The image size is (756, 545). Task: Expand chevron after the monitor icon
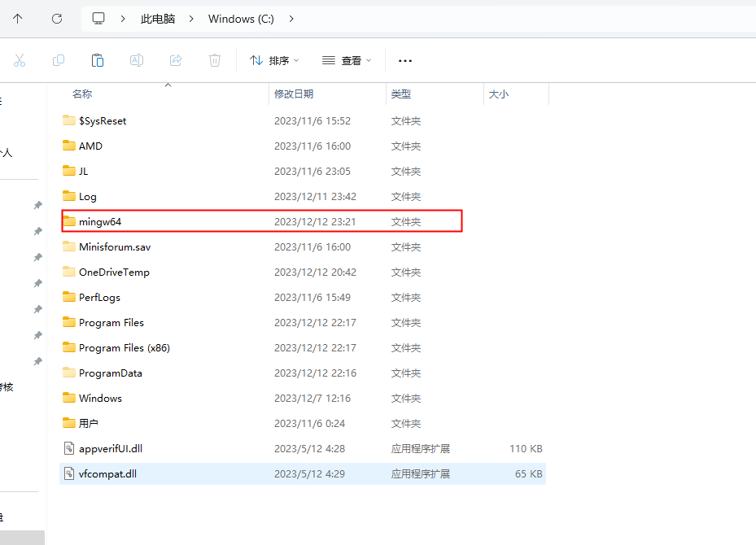123,19
